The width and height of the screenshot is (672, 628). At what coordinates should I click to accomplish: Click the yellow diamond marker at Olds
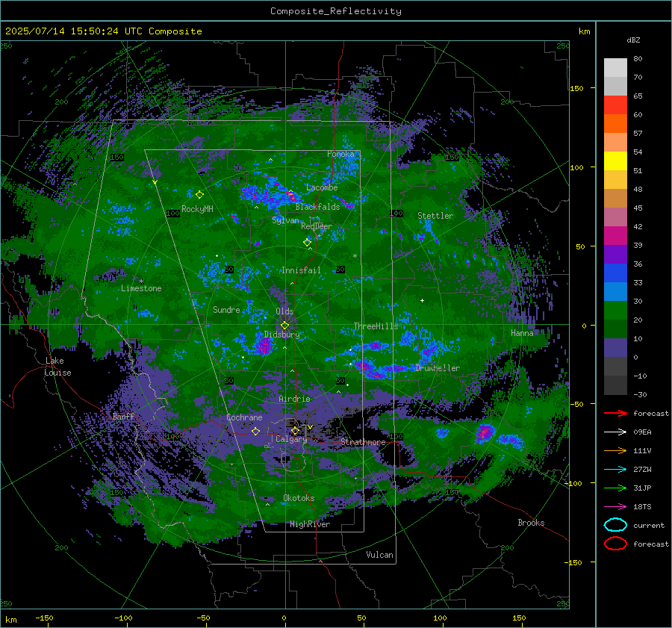pos(284,326)
